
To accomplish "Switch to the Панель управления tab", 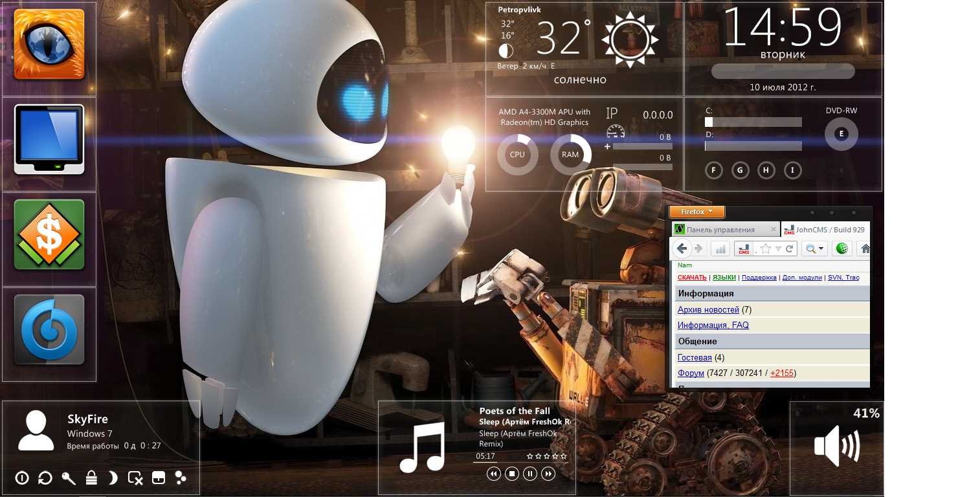I will click(x=720, y=230).
